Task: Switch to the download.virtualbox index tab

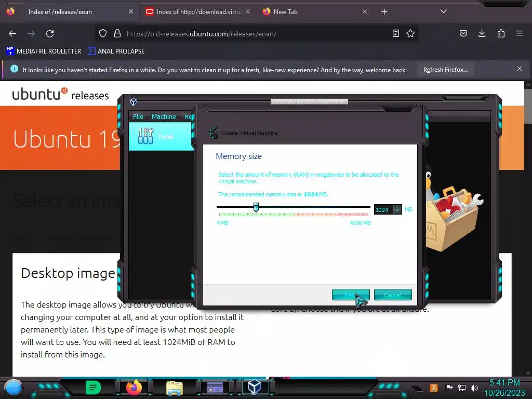Action: [x=199, y=12]
